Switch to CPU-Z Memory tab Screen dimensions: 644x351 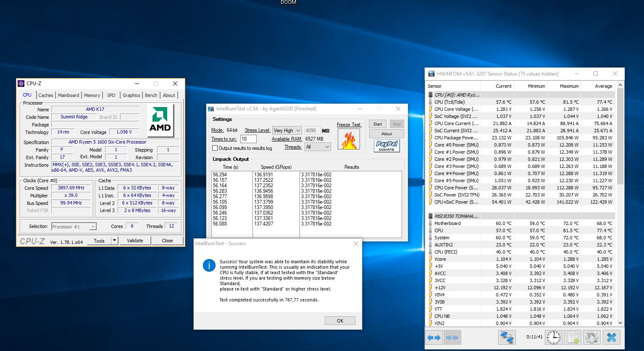pyautogui.click(x=92, y=95)
